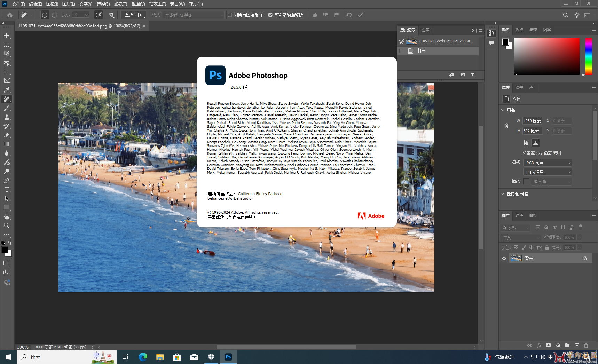Open the 滤镜(T) menu
The image size is (598, 364).
120,4
